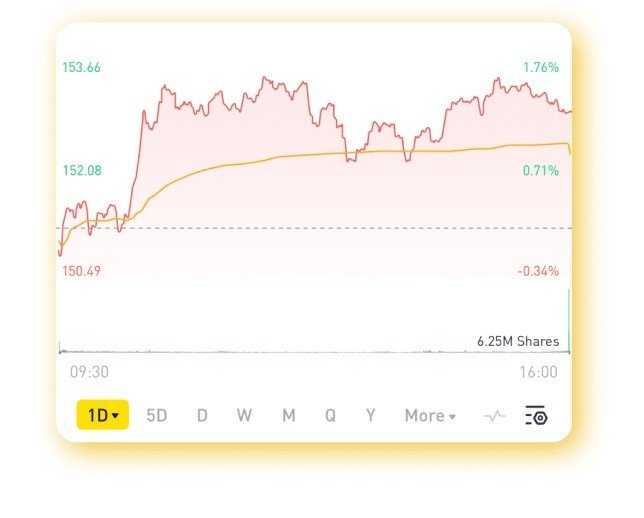
Task: Click the 150.49 price axis label
Action: [x=82, y=271]
